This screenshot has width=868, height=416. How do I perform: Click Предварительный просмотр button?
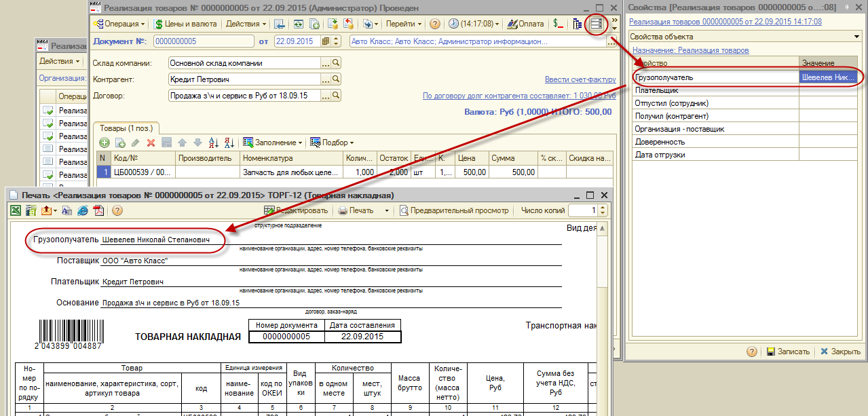pyautogui.click(x=454, y=210)
